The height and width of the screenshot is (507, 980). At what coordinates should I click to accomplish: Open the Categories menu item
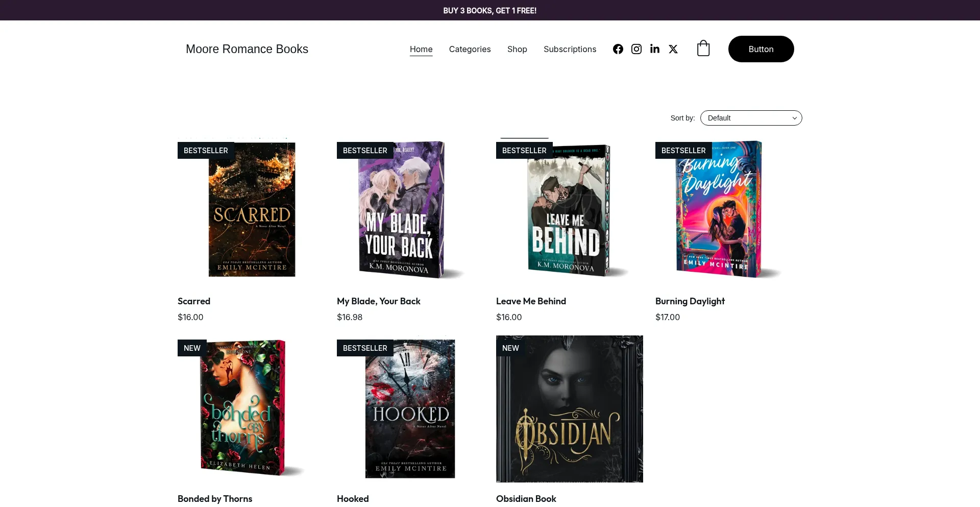coord(470,49)
